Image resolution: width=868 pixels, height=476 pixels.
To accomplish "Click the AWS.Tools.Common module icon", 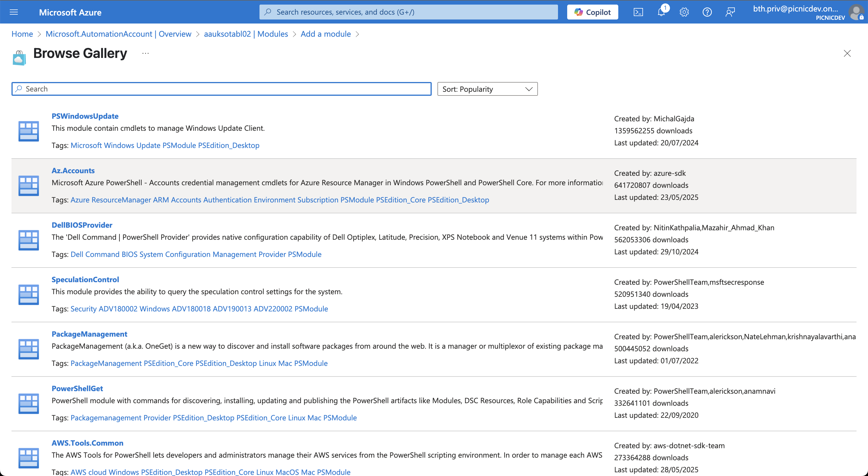I will click(29, 458).
